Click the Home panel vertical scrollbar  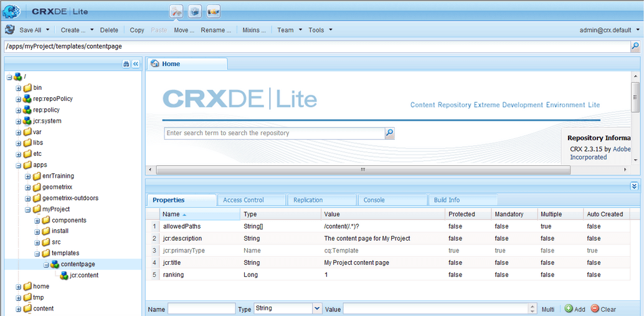tap(635, 97)
